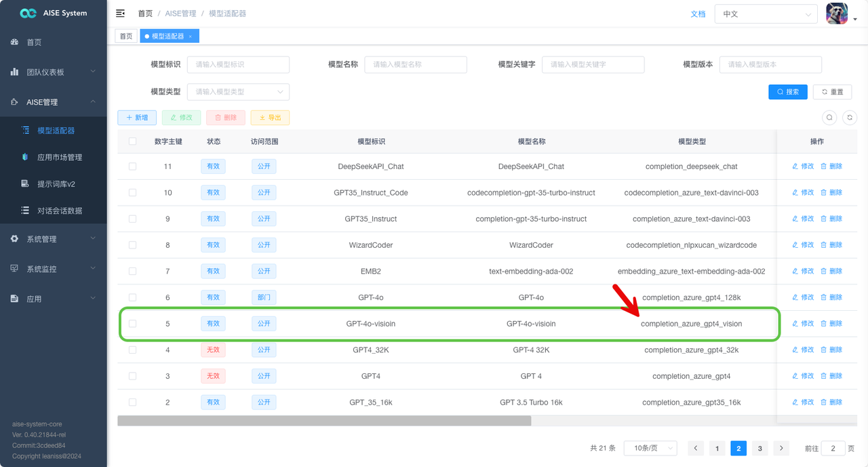Click the 重置 reset button
Image resolution: width=868 pixels, height=467 pixels.
[833, 92]
